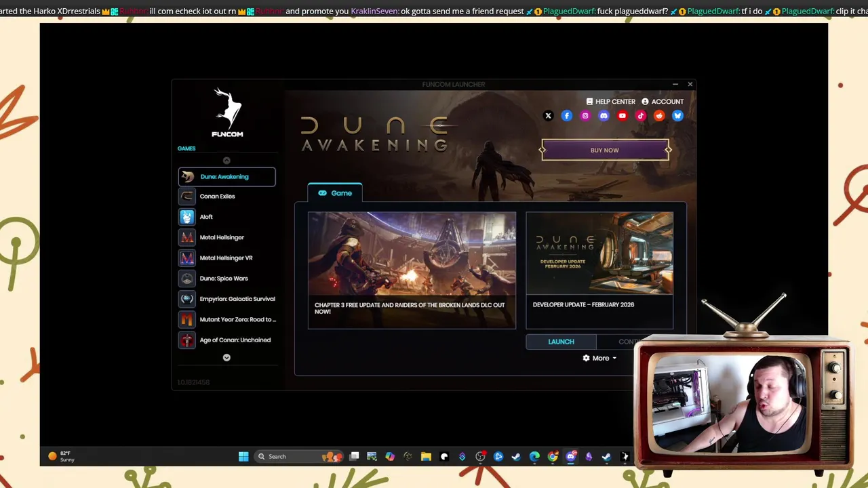Open the Chapter 3 Free Update news card
The width and height of the screenshot is (868, 488).
(x=412, y=270)
